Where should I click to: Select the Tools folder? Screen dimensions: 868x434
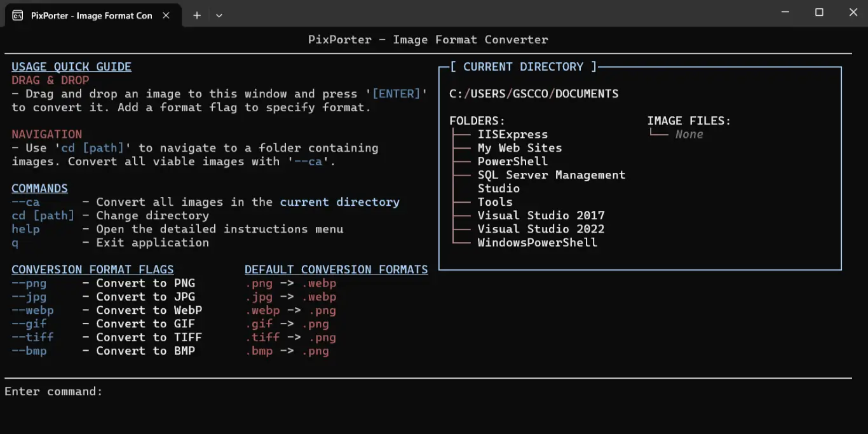495,202
